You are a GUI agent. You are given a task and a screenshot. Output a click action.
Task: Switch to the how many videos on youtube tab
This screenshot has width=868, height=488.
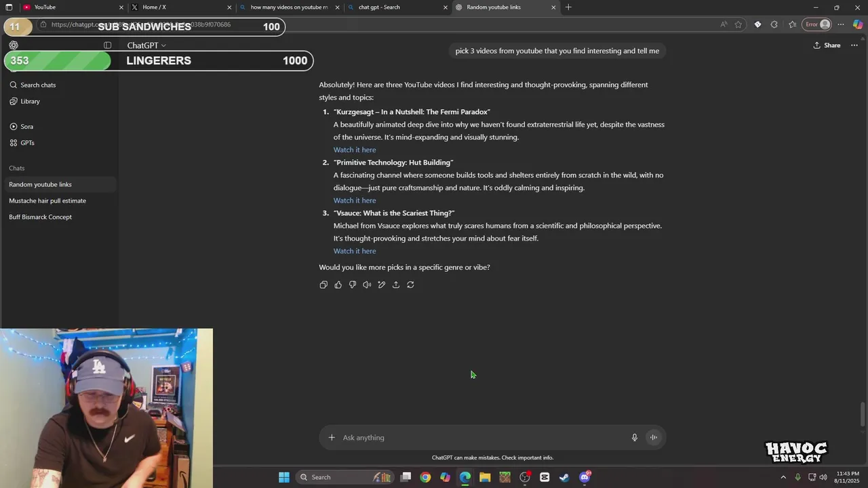289,7
